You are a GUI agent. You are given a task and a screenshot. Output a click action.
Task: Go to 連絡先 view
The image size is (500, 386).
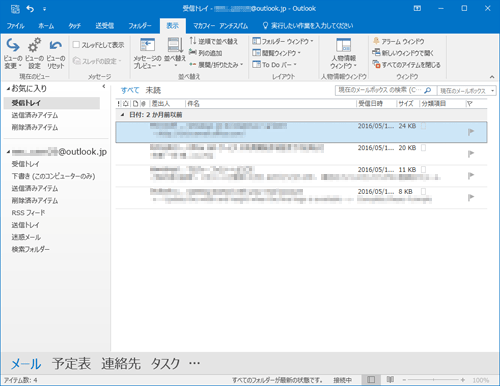click(121, 363)
